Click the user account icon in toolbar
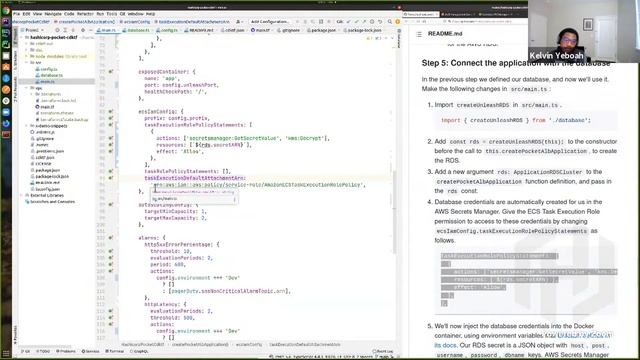This screenshot has height=360, width=640. point(239,22)
